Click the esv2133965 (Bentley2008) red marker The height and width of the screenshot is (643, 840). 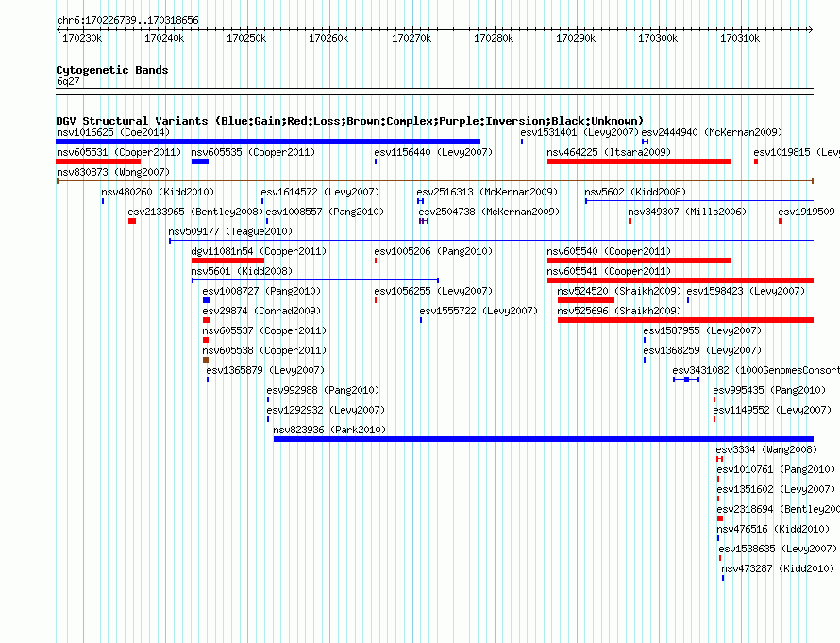[x=132, y=221]
